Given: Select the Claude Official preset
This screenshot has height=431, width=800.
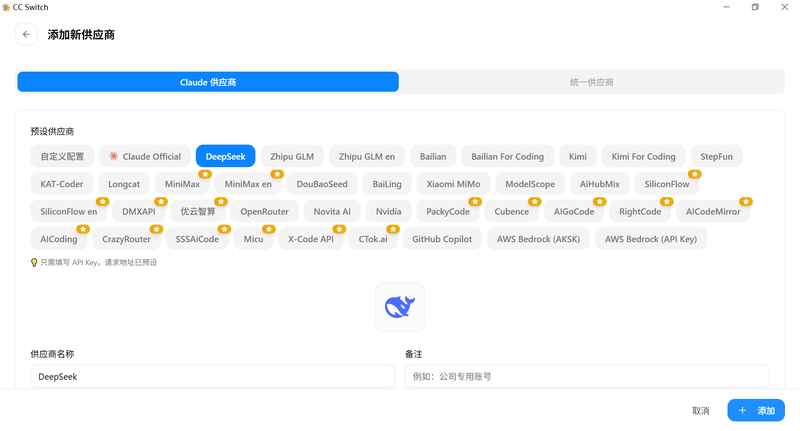Looking at the screenshot, I should (145, 157).
